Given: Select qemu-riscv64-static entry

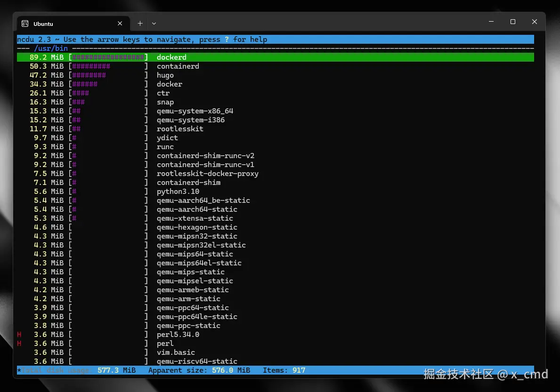Looking at the screenshot, I should pos(276,361).
